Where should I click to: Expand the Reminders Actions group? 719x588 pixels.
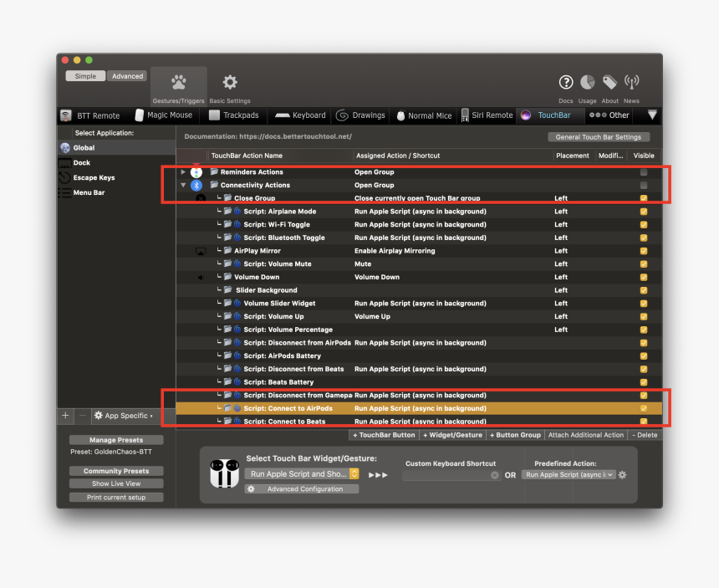tap(183, 172)
